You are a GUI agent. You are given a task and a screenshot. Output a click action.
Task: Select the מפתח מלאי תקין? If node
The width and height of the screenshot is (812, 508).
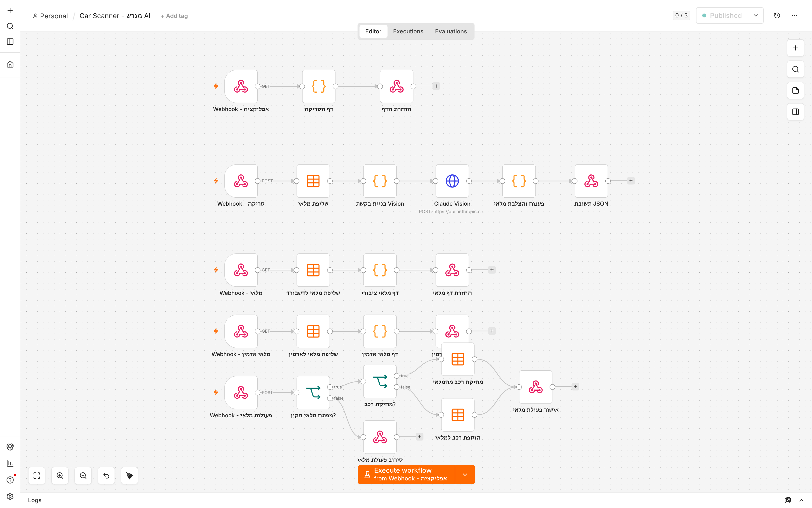click(313, 392)
